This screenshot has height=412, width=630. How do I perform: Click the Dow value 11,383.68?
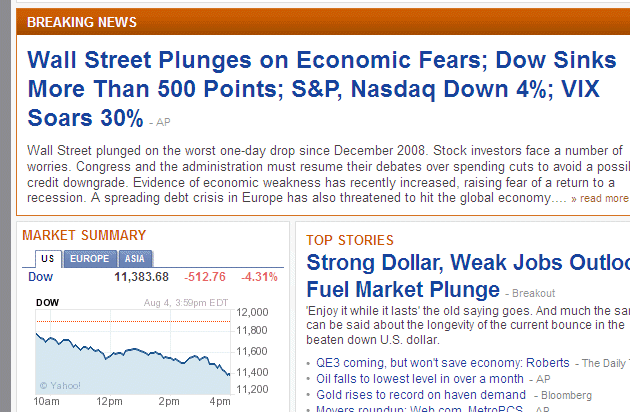coord(142,277)
